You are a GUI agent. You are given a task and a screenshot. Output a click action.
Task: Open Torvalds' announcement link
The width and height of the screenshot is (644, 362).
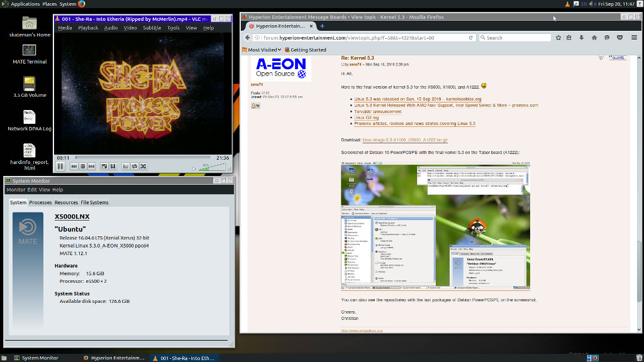pyautogui.click(x=378, y=111)
